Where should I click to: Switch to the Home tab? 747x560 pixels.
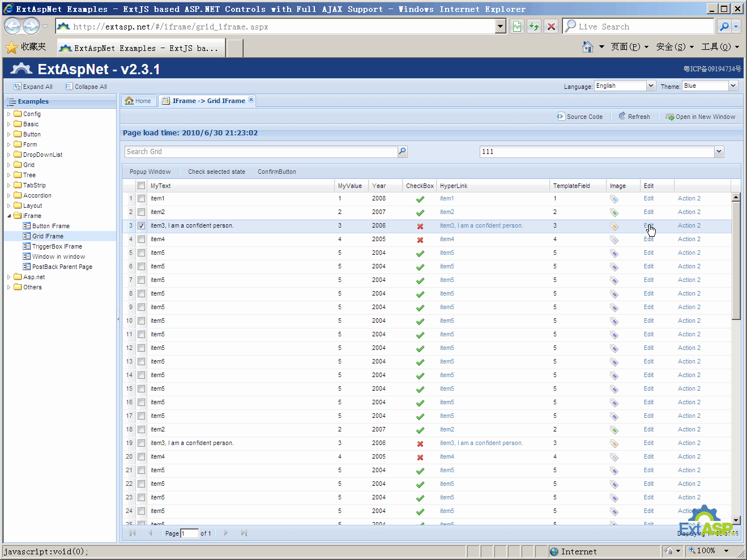point(138,101)
